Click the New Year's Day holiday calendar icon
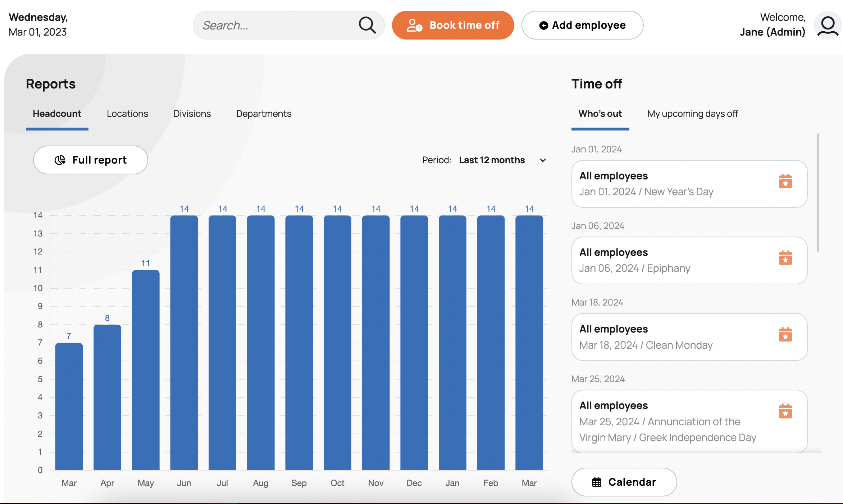 tap(785, 182)
